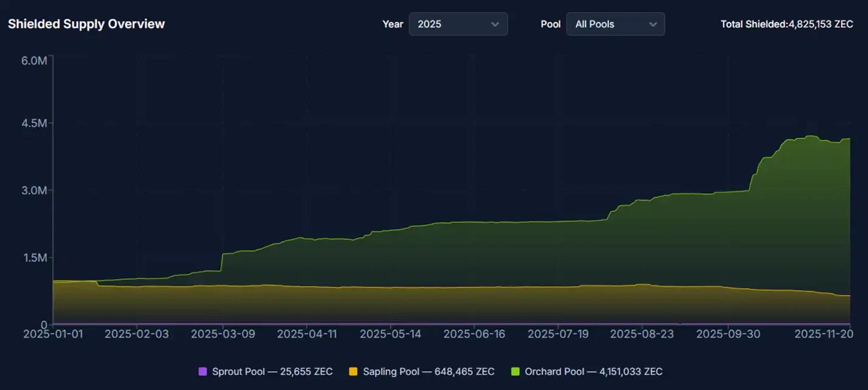Screen dimensions: 868x390
Task: Open the Pool dropdown showing All Pools
Action: (615, 24)
